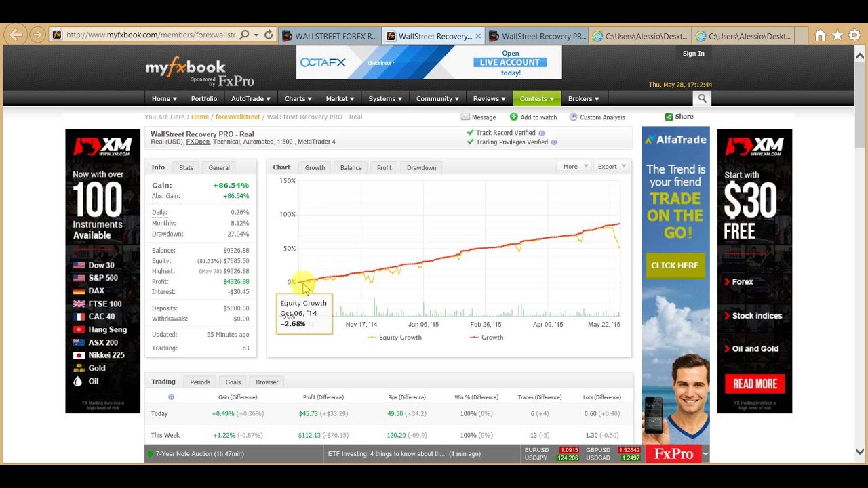This screenshot has height=488, width=868.
Task: Click the forexwallstreet breadcrumb link
Action: click(x=238, y=117)
